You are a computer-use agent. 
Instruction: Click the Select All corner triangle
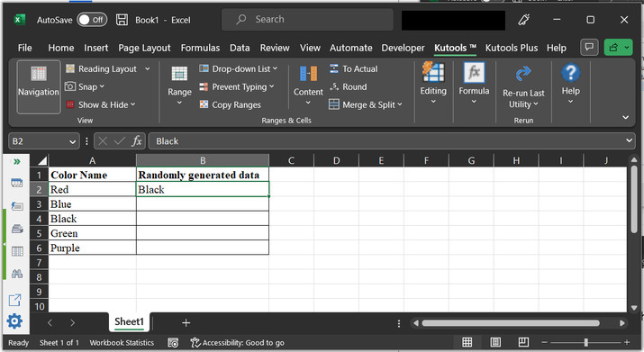point(42,160)
